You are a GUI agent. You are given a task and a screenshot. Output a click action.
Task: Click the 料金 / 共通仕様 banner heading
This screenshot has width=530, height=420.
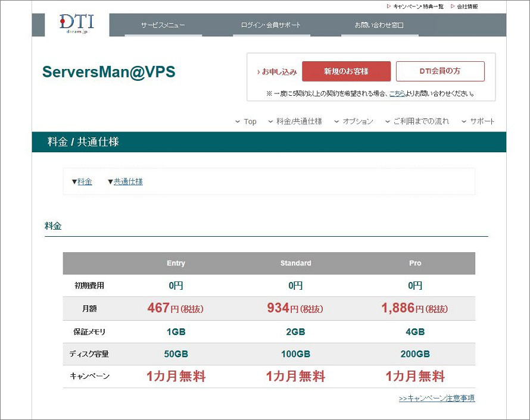[83, 142]
